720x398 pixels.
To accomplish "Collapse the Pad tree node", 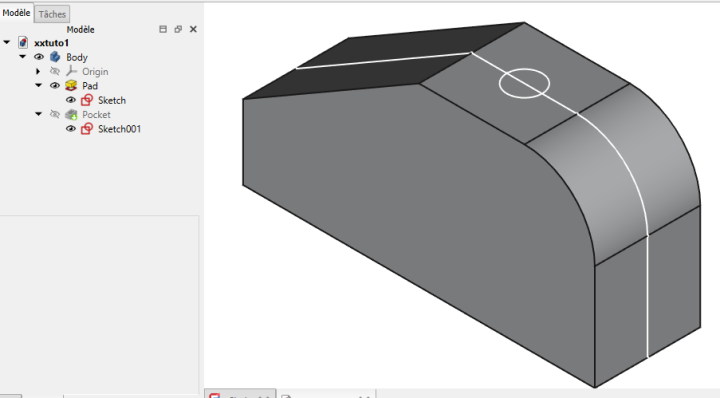I will pos(39,85).
